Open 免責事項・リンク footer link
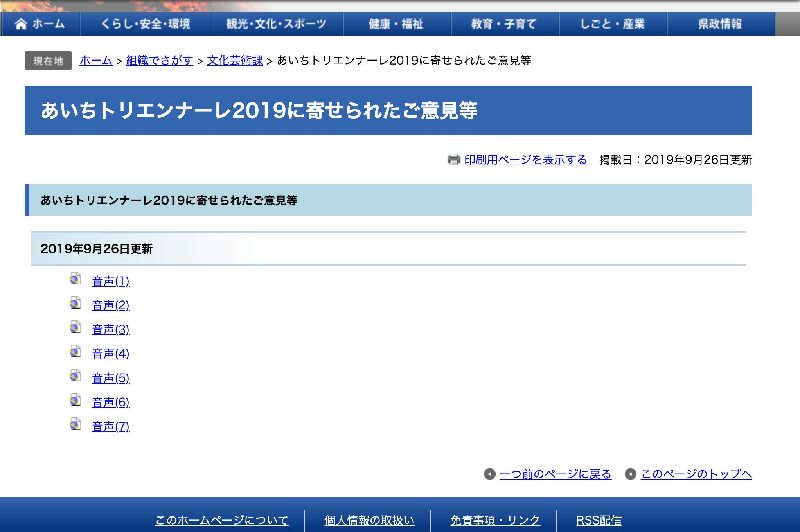The image size is (800, 532). click(x=495, y=520)
